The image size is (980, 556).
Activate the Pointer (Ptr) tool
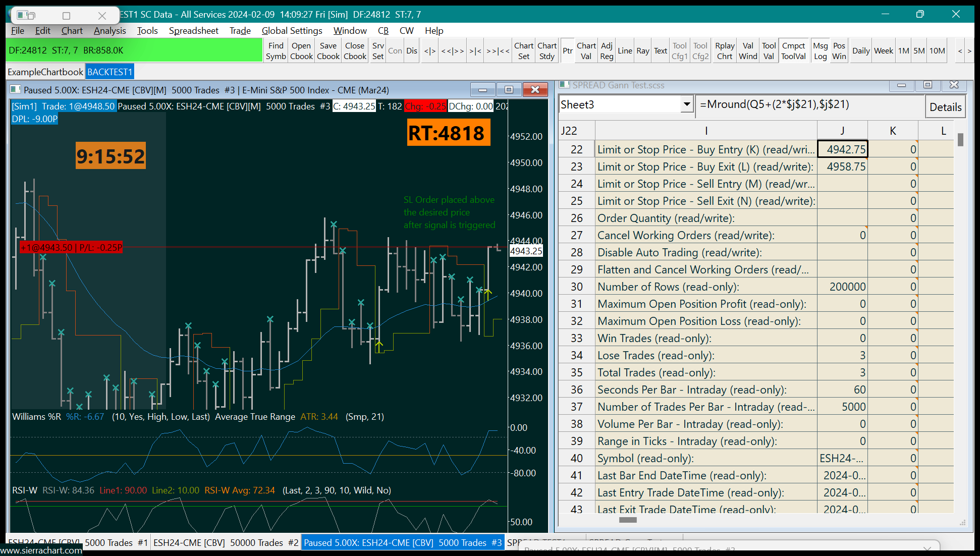[568, 51]
